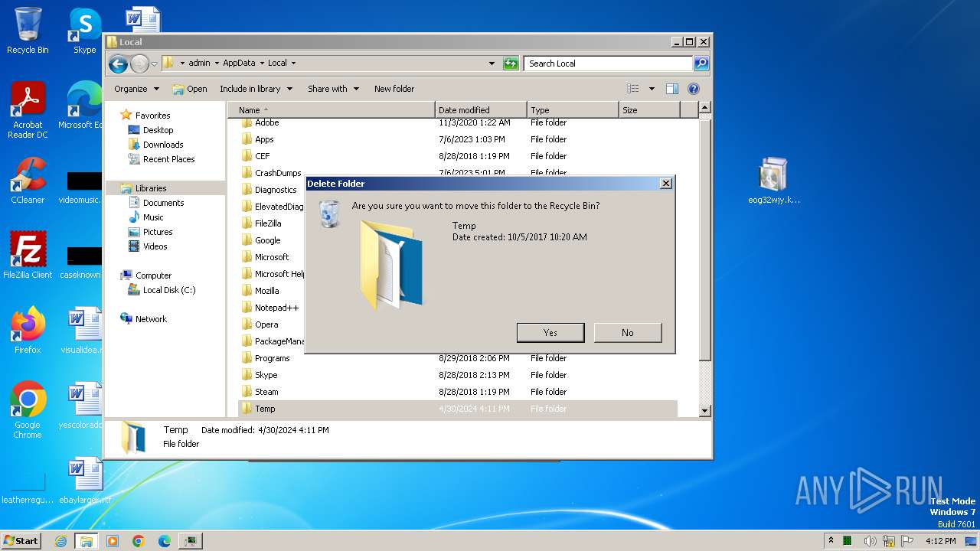Sort by the Name column header
980x551 pixels.
332,110
